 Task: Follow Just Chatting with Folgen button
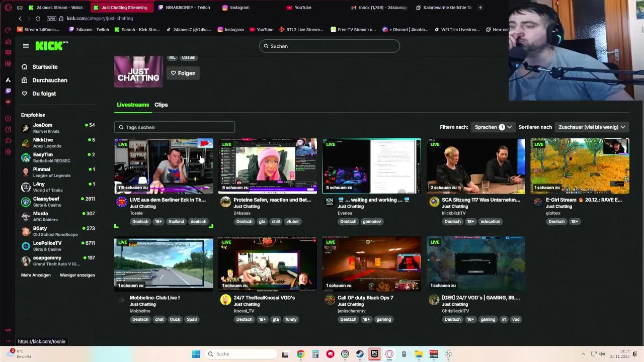[183, 73]
